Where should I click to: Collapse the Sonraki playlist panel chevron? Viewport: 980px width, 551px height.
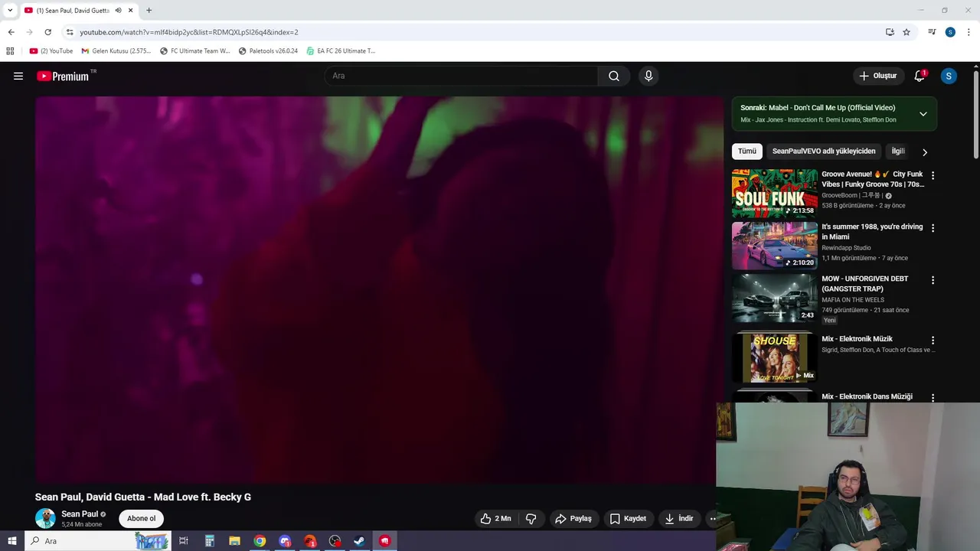pyautogui.click(x=923, y=114)
